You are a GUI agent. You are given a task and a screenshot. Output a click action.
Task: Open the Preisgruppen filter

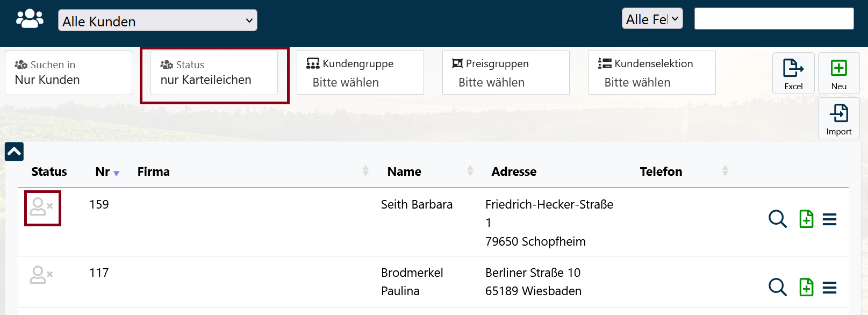(x=506, y=73)
